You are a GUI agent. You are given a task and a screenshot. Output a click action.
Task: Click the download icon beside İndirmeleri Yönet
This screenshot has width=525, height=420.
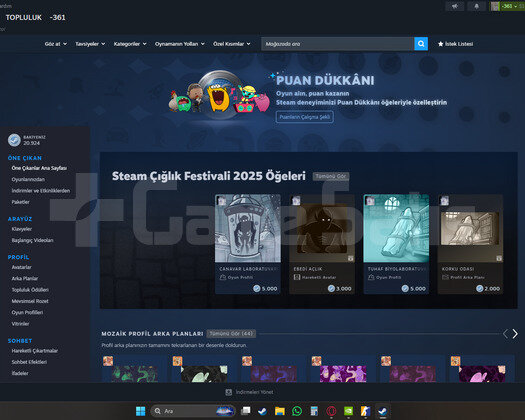pyautogui.click(x=229, y=392)
